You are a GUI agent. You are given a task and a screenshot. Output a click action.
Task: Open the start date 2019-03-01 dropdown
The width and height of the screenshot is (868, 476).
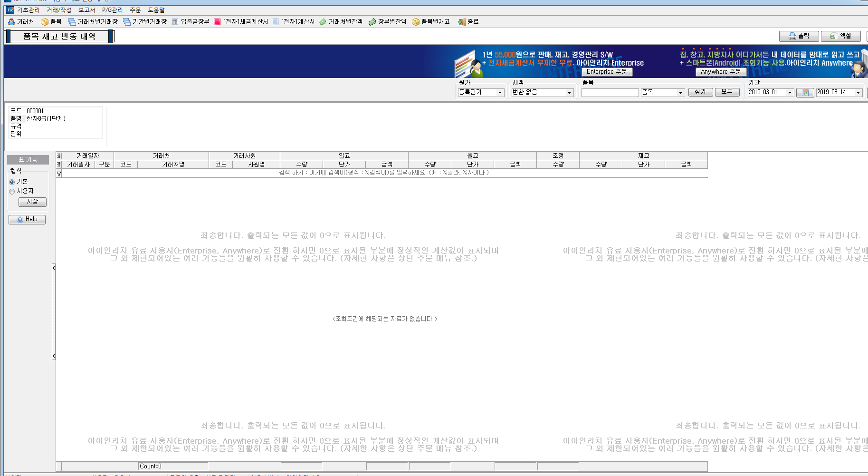(790, 93)
